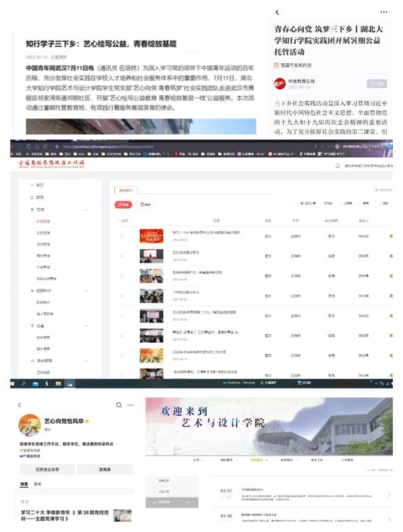Image resolution: width=403 pixels, height=532 pixels.
Task: Open the Windows Start menu
Action: (x=12, y=384)
